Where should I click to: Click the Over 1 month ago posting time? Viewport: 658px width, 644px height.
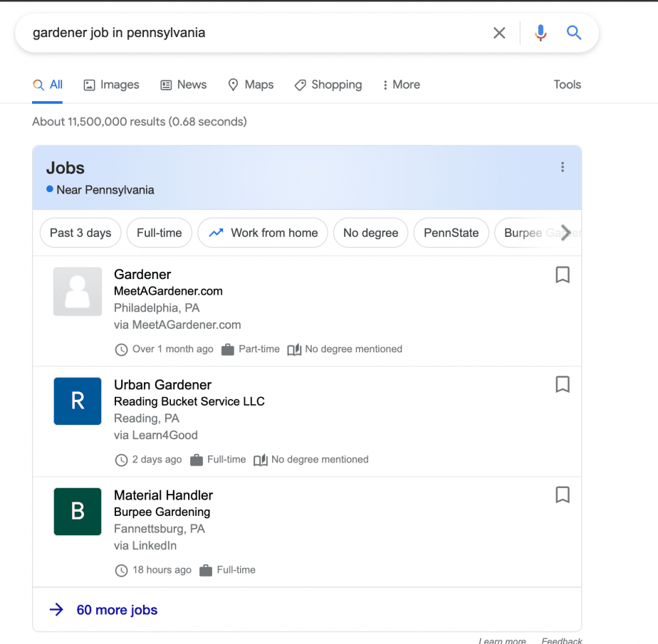pyautogui.click(x=173, y=349)
